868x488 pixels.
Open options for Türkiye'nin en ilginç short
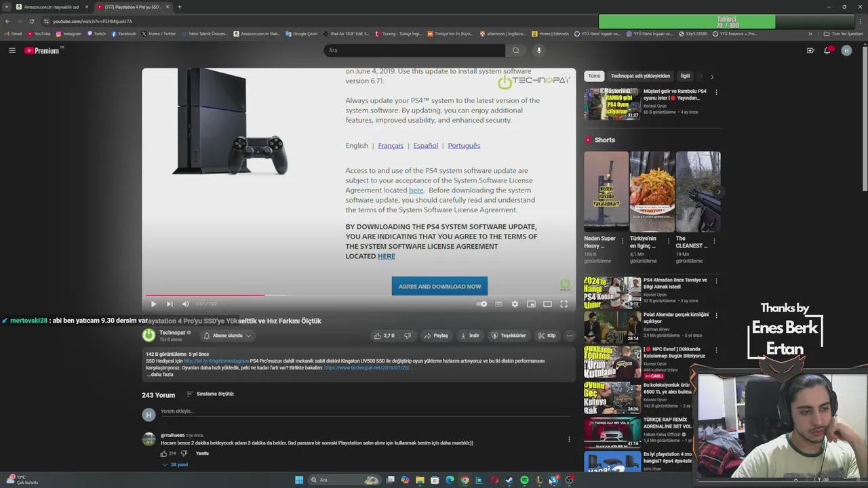click(669, 241)
